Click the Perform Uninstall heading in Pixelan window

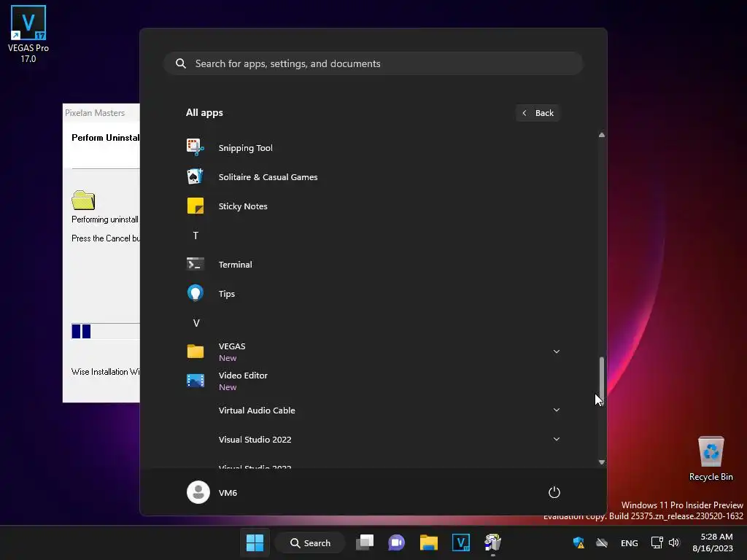tap(105, 138)
